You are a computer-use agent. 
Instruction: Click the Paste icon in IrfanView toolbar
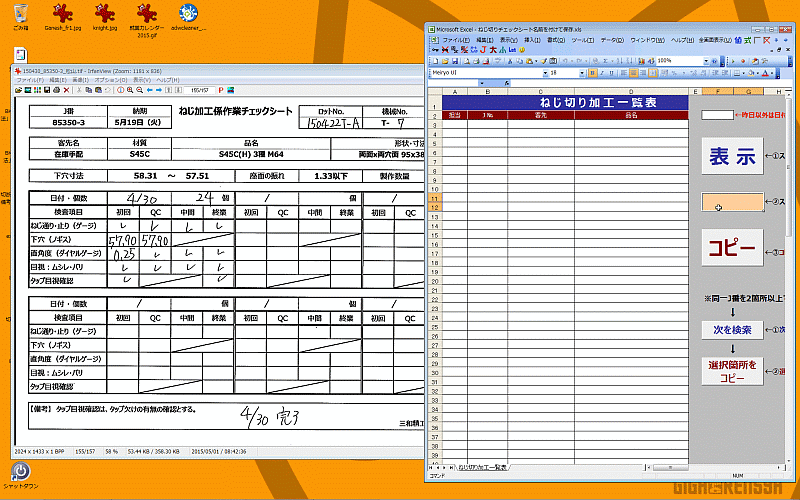[x=98, y=90]
